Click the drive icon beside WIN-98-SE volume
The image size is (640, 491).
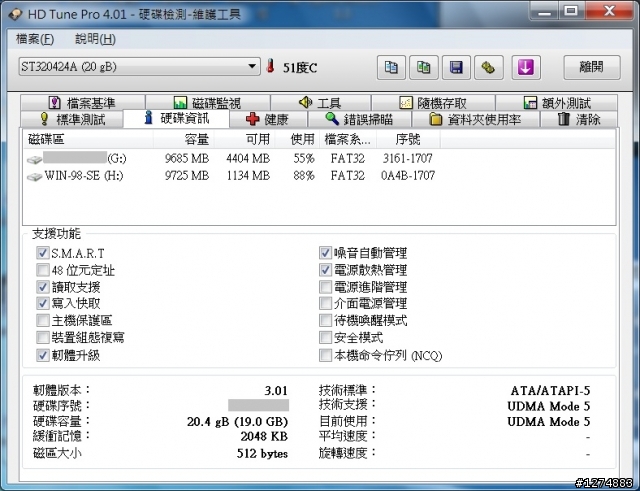[x=35, y=176]
